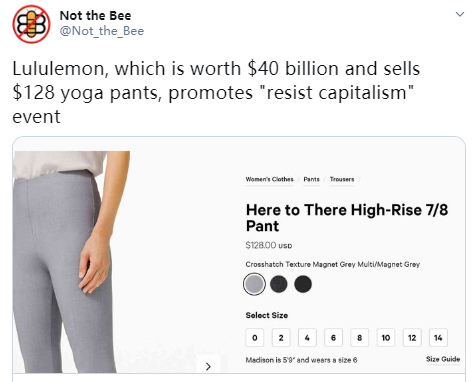Open the tweet options chevron

[460, 14]
